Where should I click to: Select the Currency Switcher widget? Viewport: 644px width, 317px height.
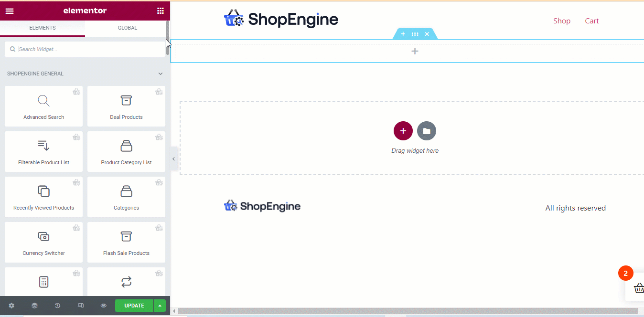(x=43, y=242)
